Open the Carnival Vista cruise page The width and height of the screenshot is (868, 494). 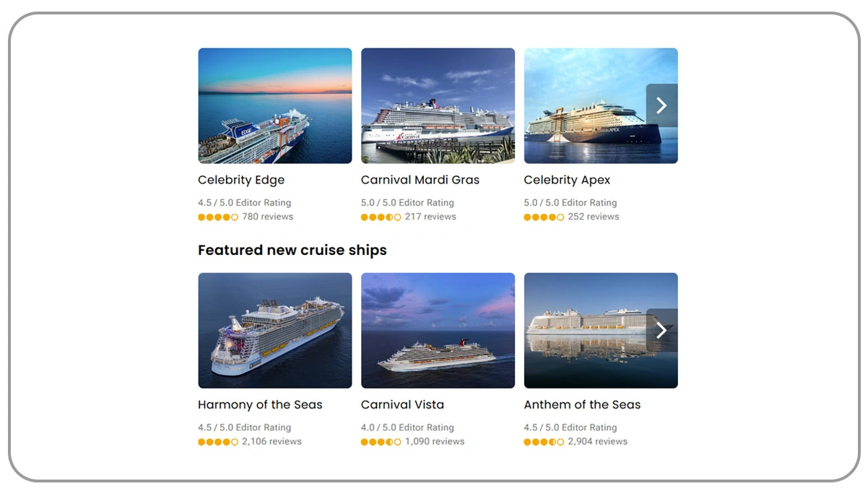(402, 404)
